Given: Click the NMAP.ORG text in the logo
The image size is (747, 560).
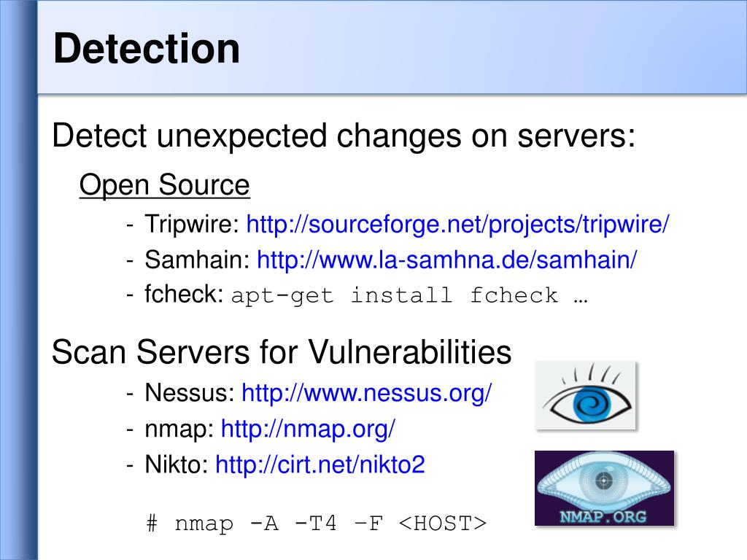Looking at the screenshot, I should [603, 517].
